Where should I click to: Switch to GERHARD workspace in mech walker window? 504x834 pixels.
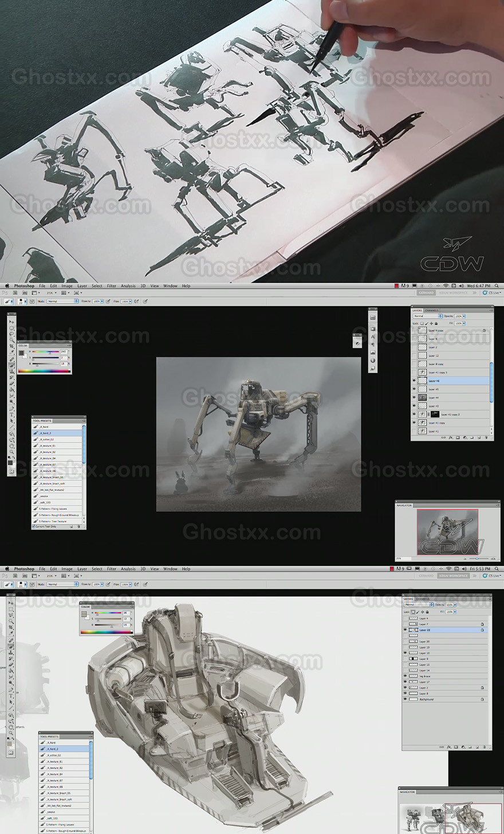pos(426,292)
